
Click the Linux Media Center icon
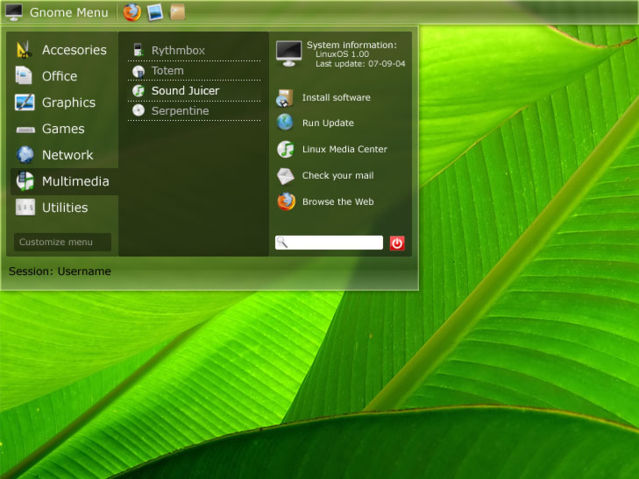(285, 149)
